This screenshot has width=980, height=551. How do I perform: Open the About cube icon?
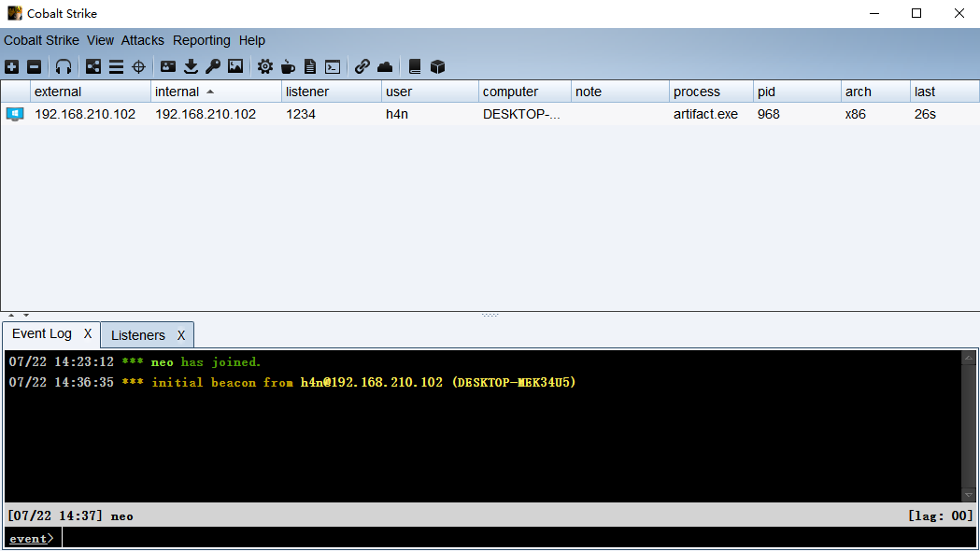pos(437,67)
